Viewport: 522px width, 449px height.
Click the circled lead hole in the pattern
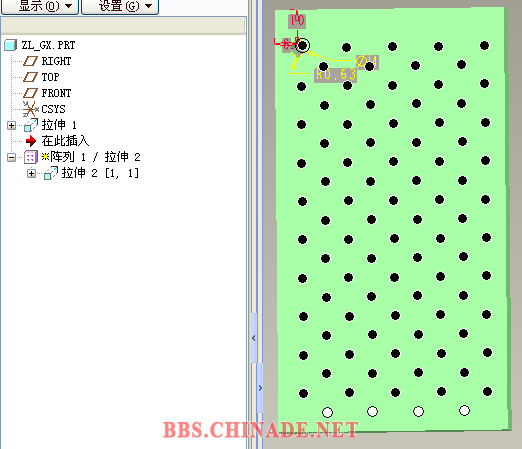point(302,45)
